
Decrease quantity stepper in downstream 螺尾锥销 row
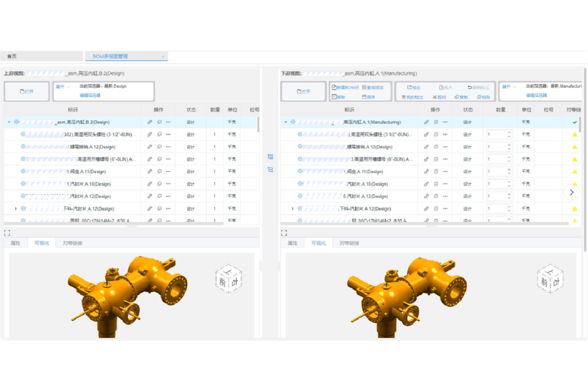point(509,149)
